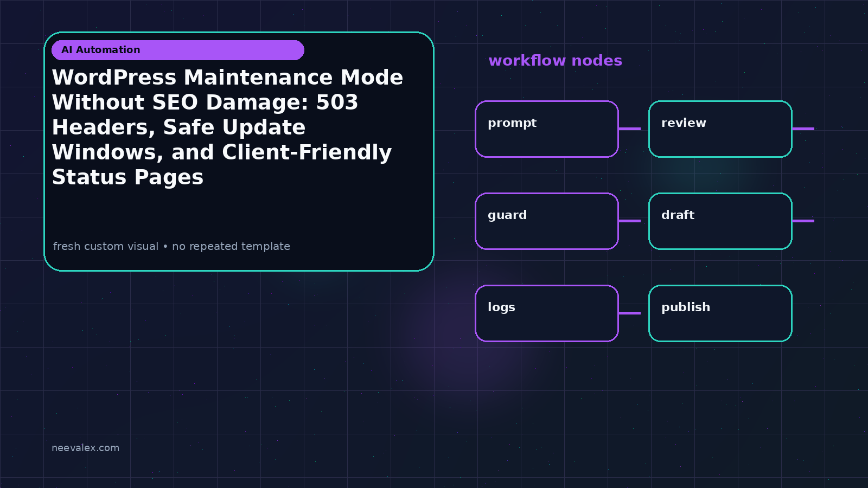The width and height of the screenshot is (868, 488).
Task: Click the WordPress Maintenance Mode headline text
Action: point(227,127)
